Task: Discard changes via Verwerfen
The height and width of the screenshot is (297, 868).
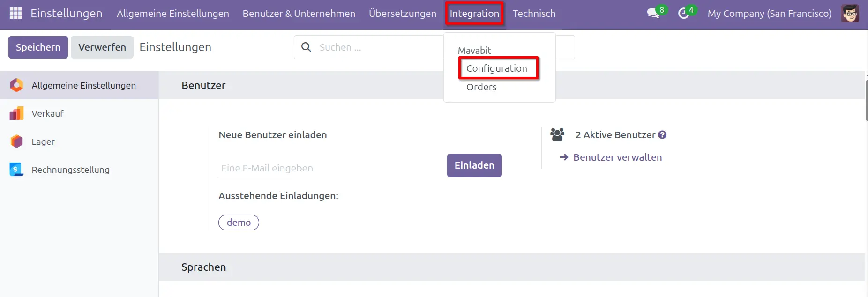Action: click(102, 47)
